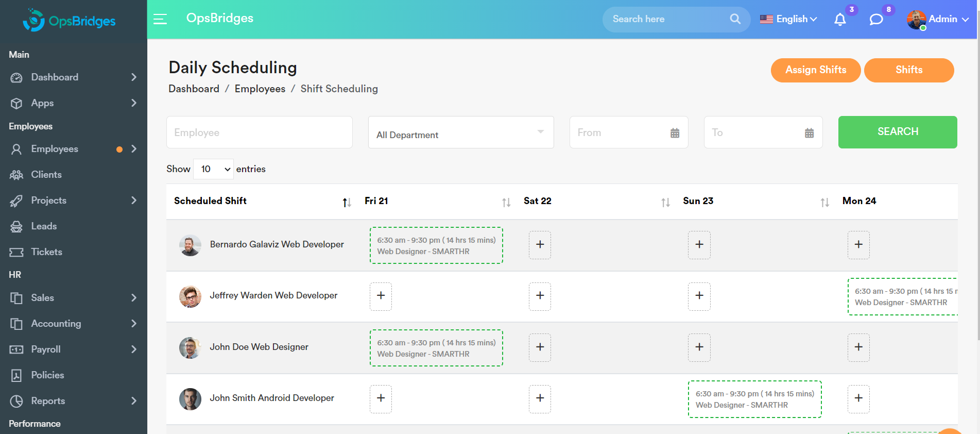This screenshot has width=980, height=434.
Task: Expand the Payroll sidebar menu
Action: click(74, 349)
